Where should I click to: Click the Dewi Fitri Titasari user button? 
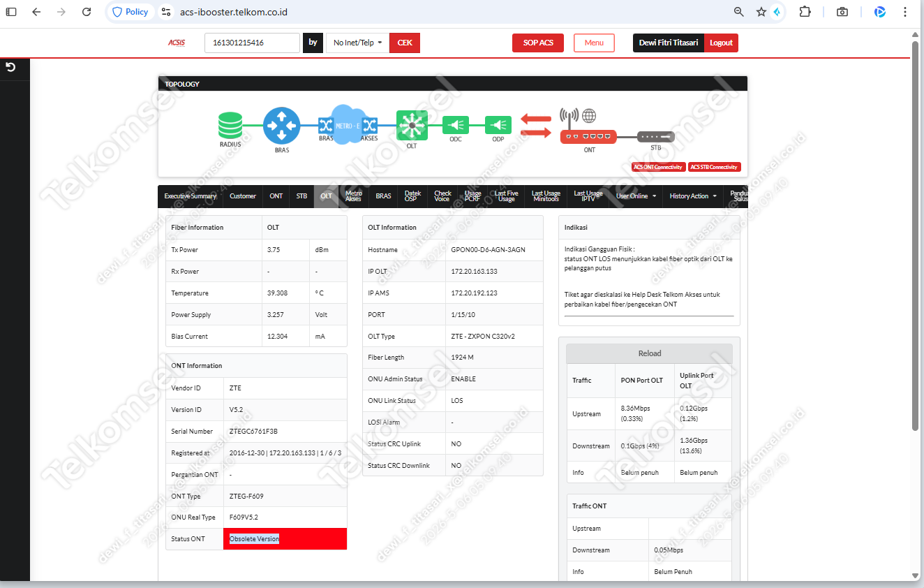(669, 43)
